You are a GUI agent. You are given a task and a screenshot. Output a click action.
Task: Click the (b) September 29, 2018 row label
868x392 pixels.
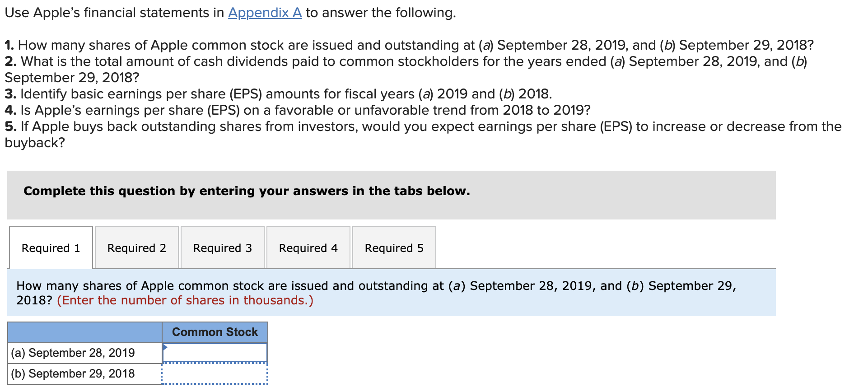(73, 373)
